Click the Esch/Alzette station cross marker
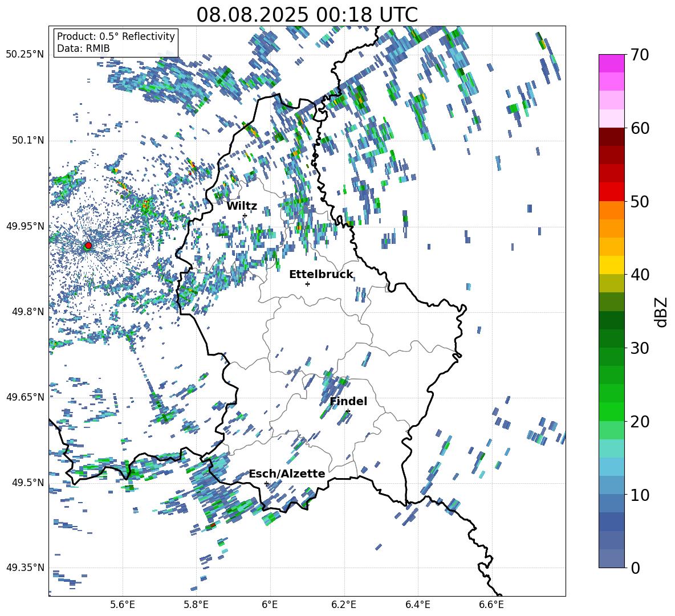675x616 pixels. tap(266, 483)
